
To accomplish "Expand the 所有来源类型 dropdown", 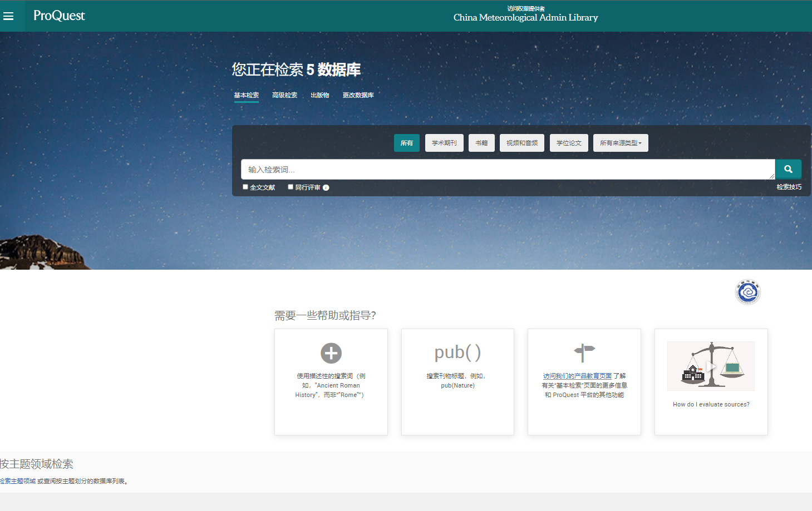I will [x=621, y=143].
